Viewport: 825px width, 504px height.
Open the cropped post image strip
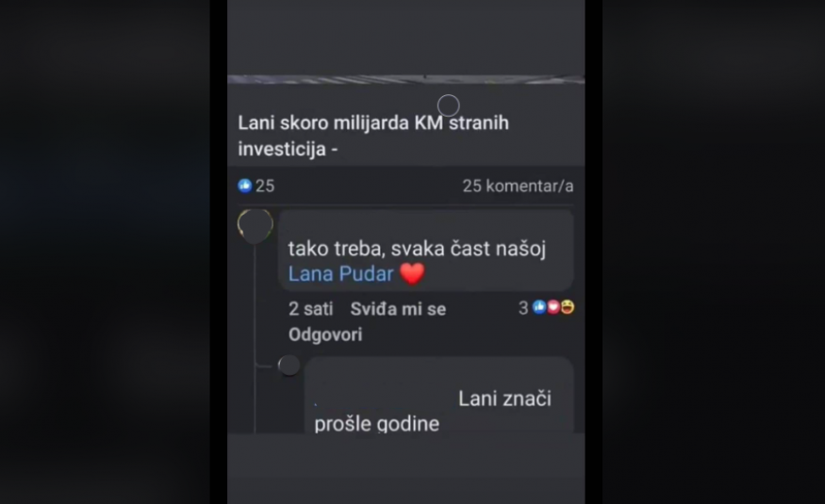[x=405, y=79]
